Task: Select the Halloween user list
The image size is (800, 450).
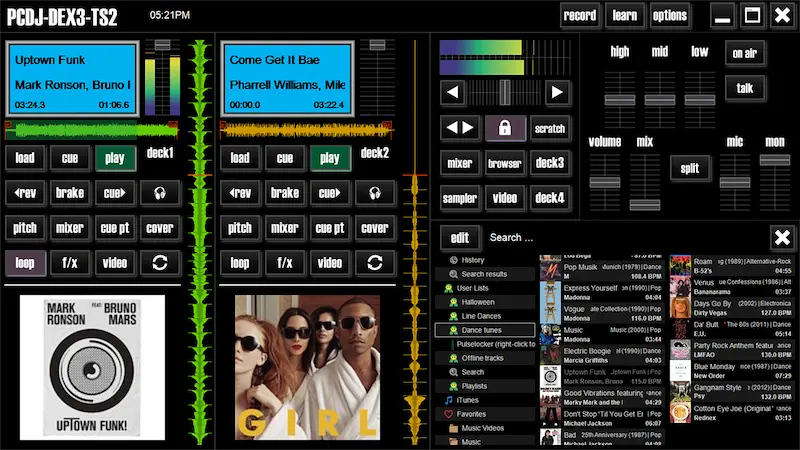Action: pos(478,302)
